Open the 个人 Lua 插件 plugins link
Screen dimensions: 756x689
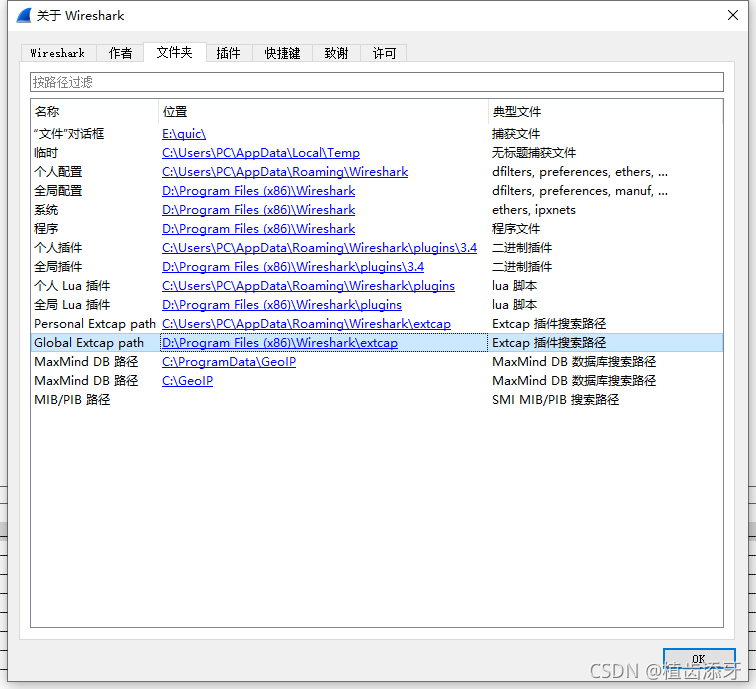pyautogui.click(x=308, y=285)
